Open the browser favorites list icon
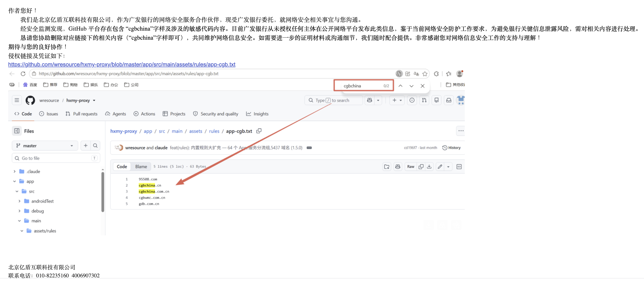The image size is (644, 283). tap(448, 74)
